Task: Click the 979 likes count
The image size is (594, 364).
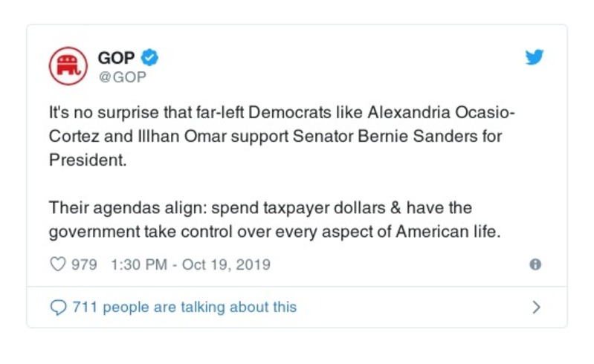Action: tap(84, 264)
